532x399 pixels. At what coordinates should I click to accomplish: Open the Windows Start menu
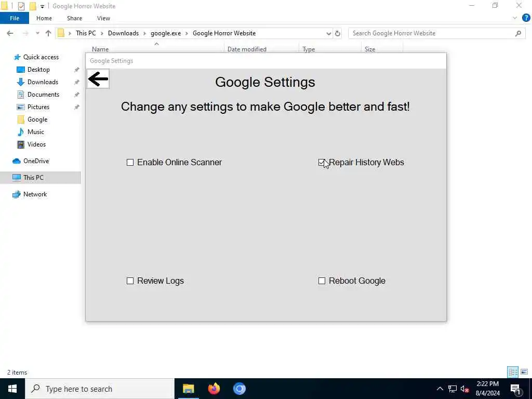(12, 389)
